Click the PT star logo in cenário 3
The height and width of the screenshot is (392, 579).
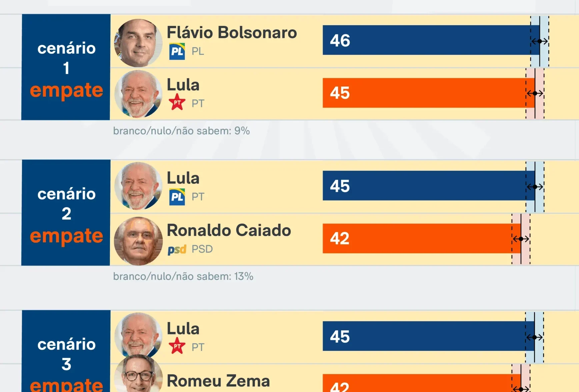(x=177, y=346)
